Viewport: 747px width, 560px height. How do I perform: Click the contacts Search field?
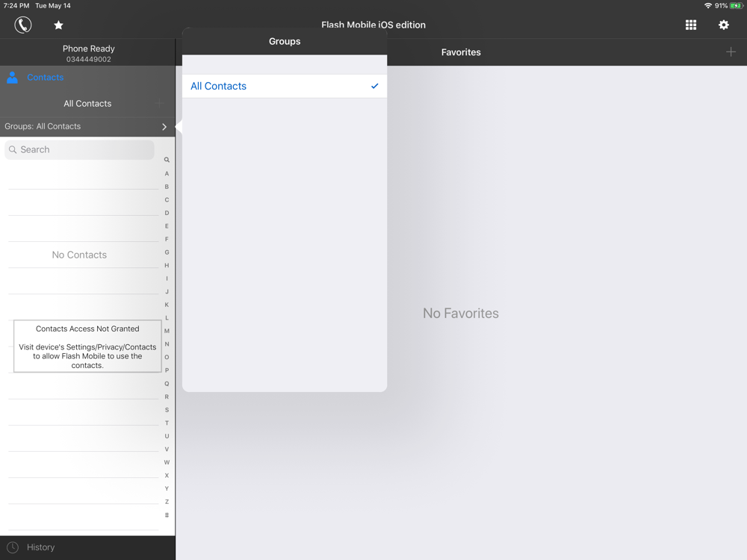pos(80,149)
